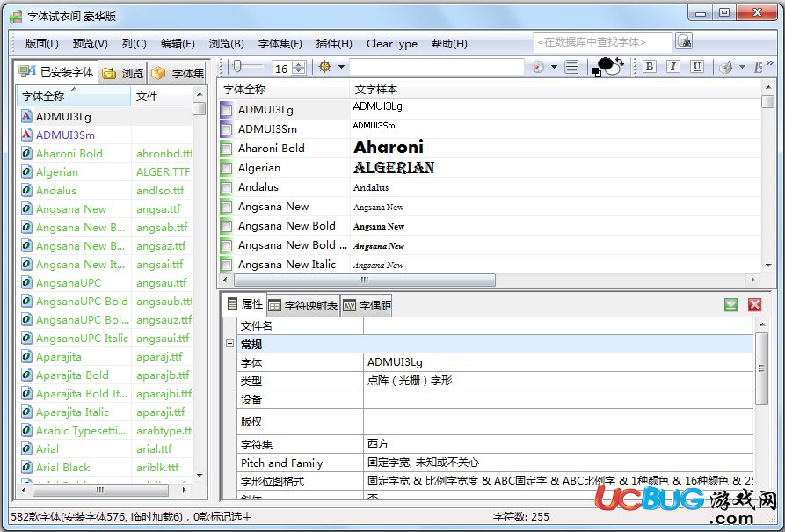
Task: Click the Aharoni Bold font type icon
Action: (x=26, y=153)
